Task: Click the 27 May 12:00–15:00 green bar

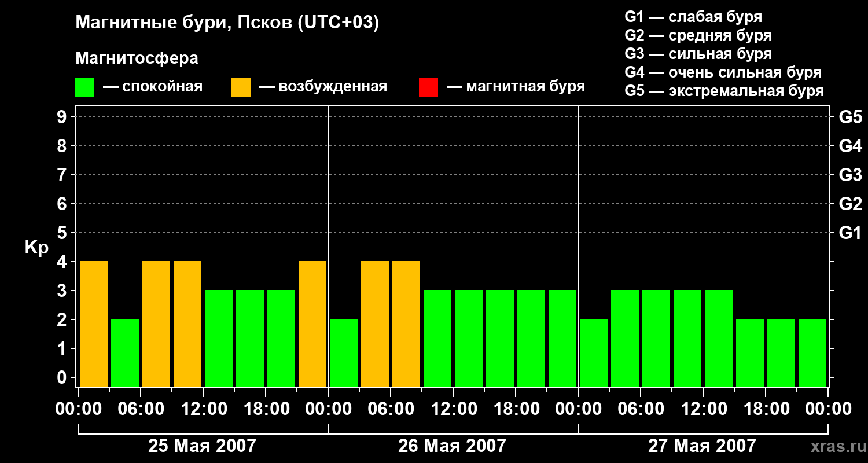Action: [719, 338]
